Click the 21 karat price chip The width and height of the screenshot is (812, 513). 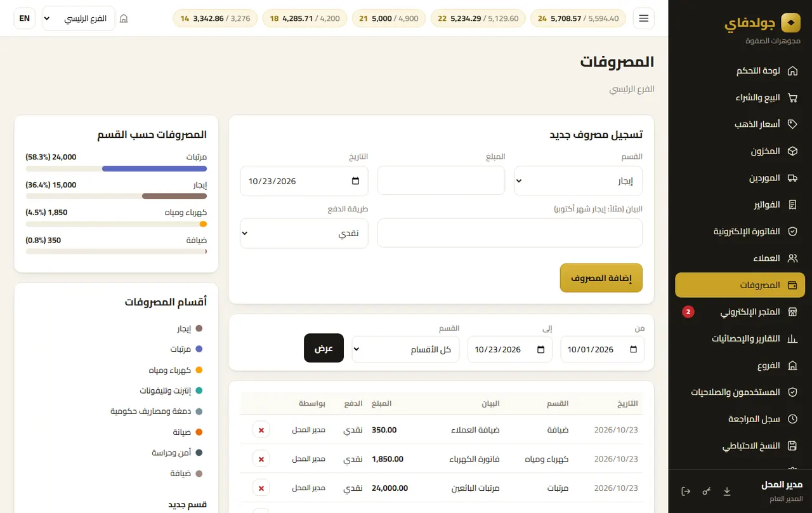388,18
